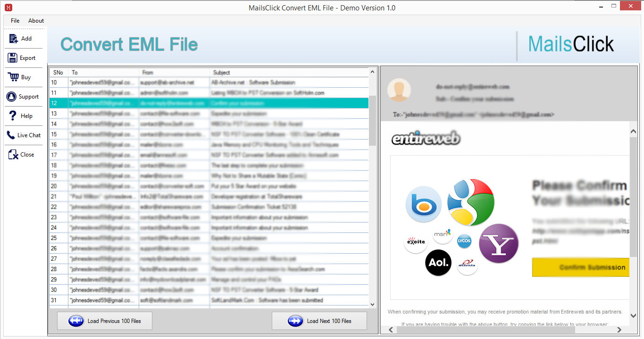This screenshot has height=339, width=644.
Task: Select row 21 Developer registration at TotalShareware
Action: [209, 197]
